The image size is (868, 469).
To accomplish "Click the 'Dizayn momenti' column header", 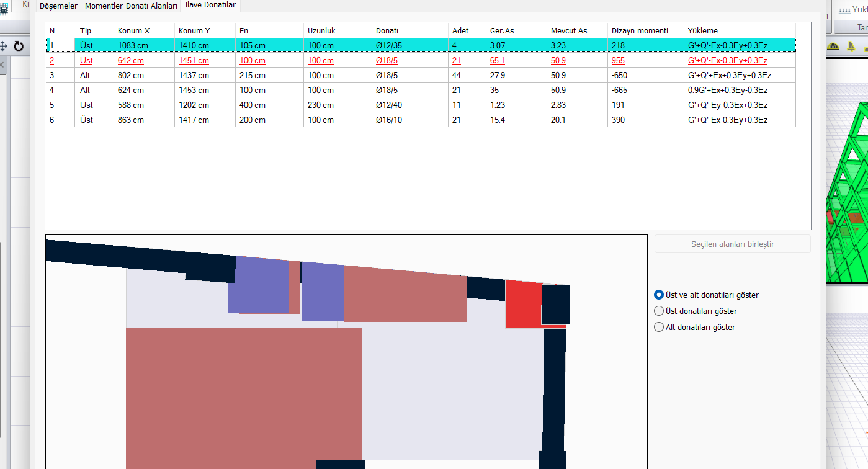I will [640, 31].
